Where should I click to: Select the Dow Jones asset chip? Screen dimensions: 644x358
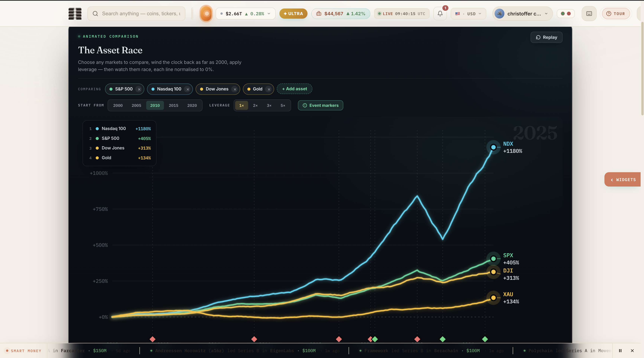[218, 89]
